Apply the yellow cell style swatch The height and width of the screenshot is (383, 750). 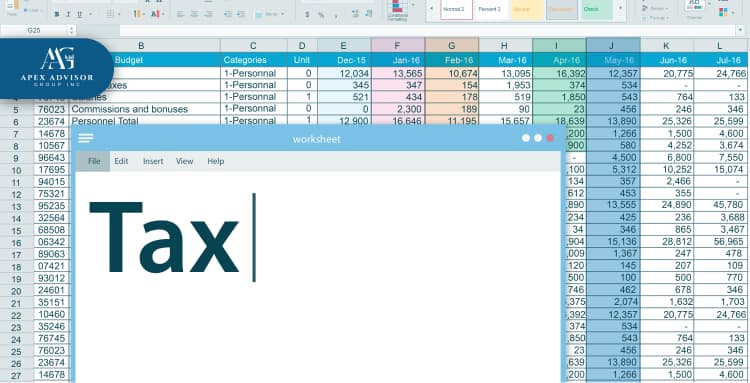(527, 10)
